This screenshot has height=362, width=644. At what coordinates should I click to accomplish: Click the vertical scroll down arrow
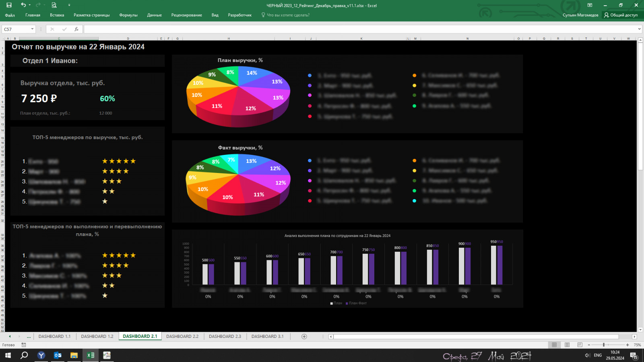tap(640, 329)
